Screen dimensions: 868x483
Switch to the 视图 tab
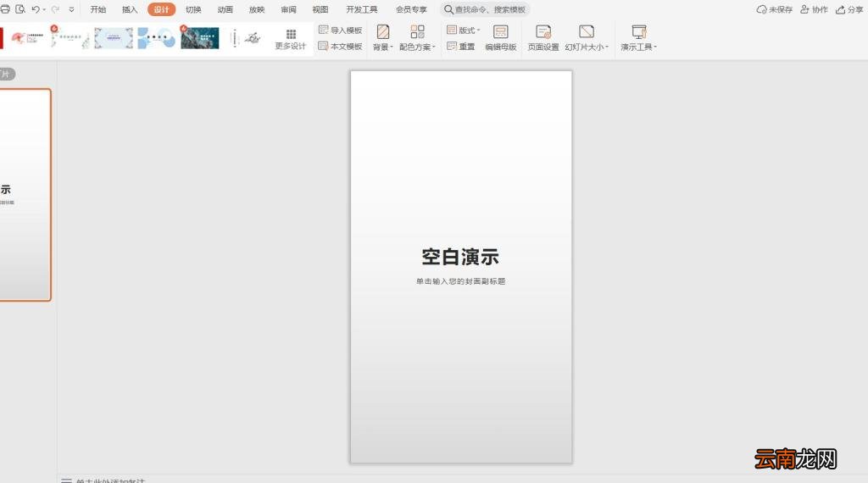coord(320,9)
